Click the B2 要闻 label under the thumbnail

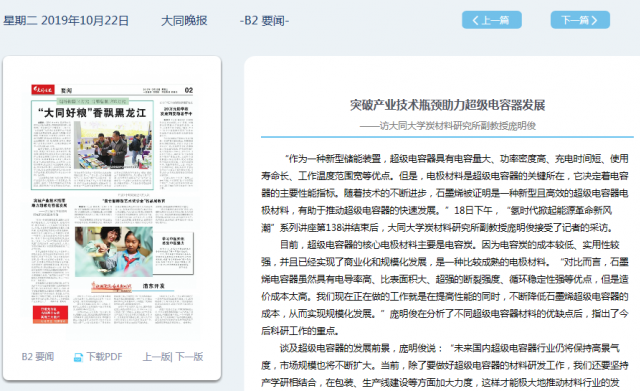[x=38, y=357]
